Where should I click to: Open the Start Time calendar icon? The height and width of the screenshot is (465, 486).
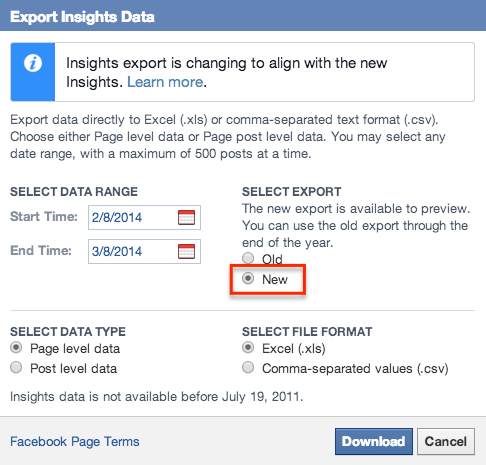(186, 217)
